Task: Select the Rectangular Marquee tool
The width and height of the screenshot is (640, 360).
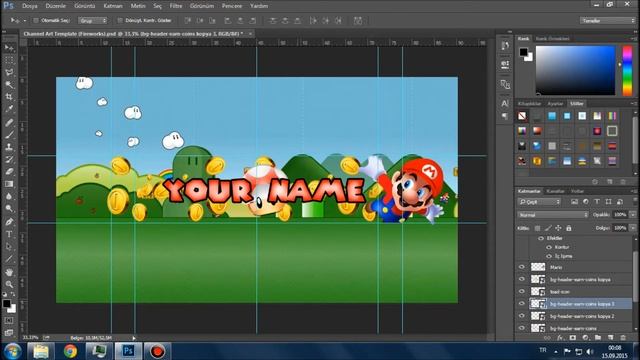Action: coord(9,60)
